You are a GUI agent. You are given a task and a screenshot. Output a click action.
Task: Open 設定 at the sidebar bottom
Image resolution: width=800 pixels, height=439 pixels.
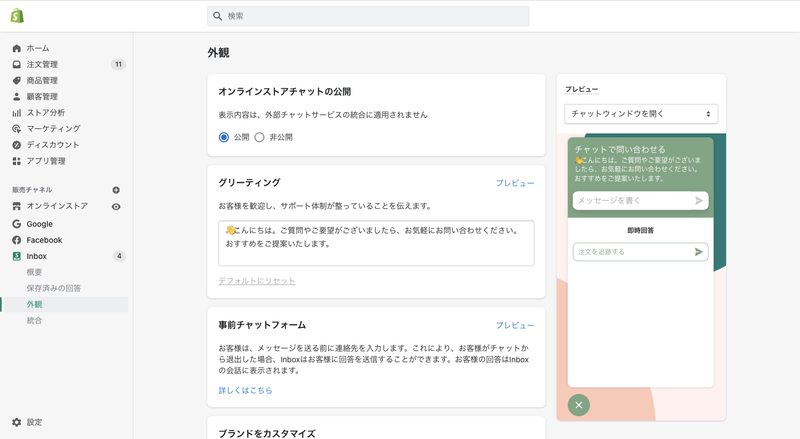click(34, 422)
